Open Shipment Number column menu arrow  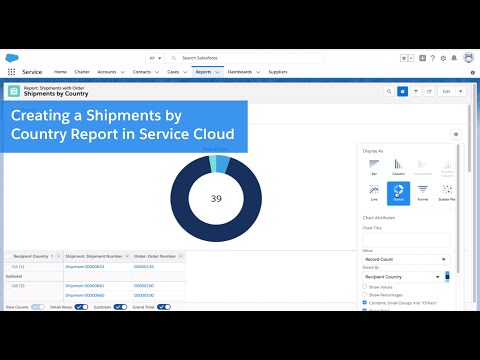pos(127,256)
